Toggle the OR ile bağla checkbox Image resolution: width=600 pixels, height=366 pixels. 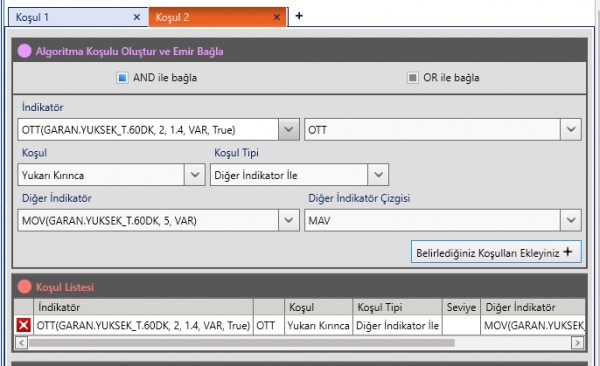point(412,78)
